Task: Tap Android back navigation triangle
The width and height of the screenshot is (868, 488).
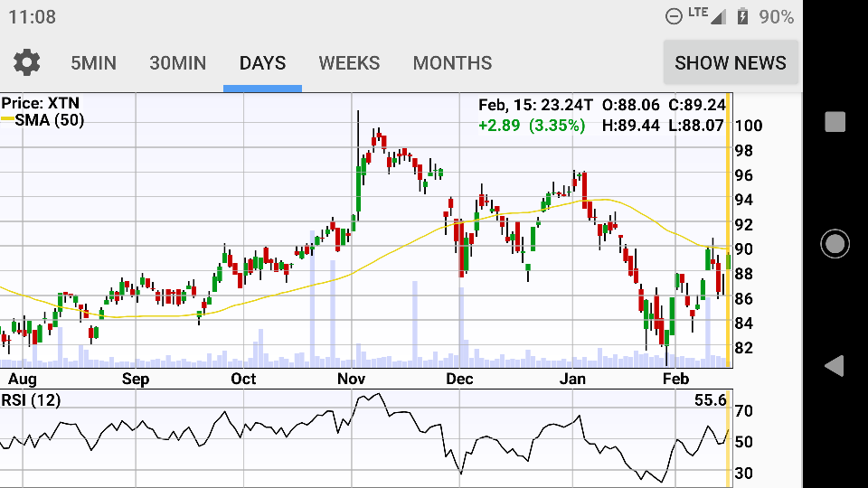Action: point(835,366)
